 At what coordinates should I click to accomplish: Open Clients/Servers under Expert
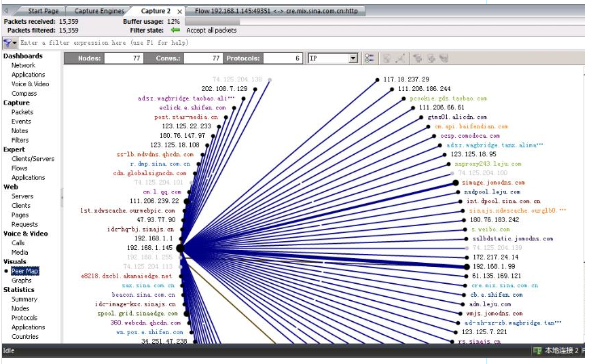pos(33,159)
